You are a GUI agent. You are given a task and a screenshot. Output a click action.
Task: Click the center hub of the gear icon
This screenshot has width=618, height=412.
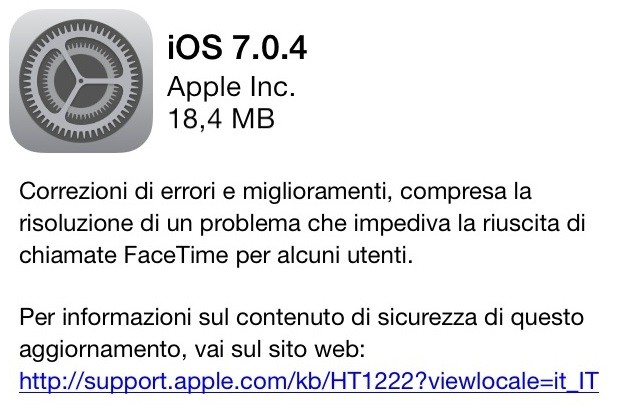(x=81, y=81)
